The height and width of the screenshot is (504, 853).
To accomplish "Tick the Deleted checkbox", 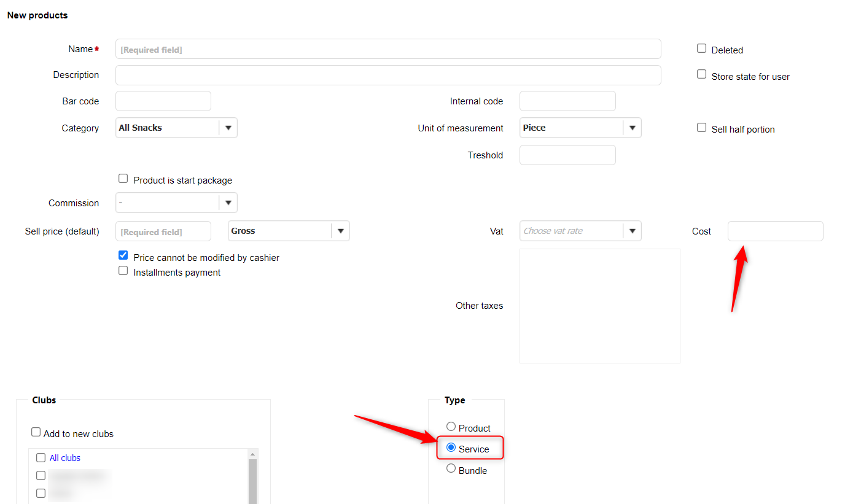I will [x=701, y=48].
